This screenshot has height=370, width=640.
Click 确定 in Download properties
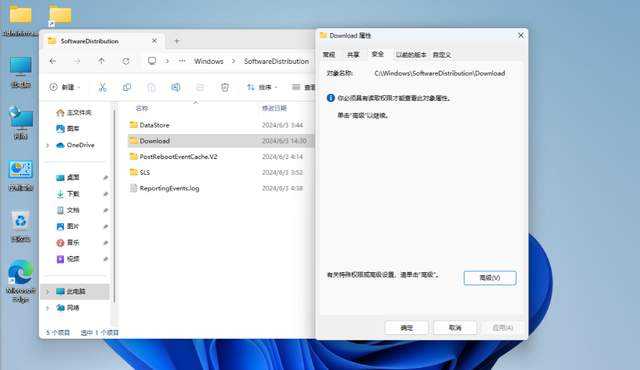point(407,328)
